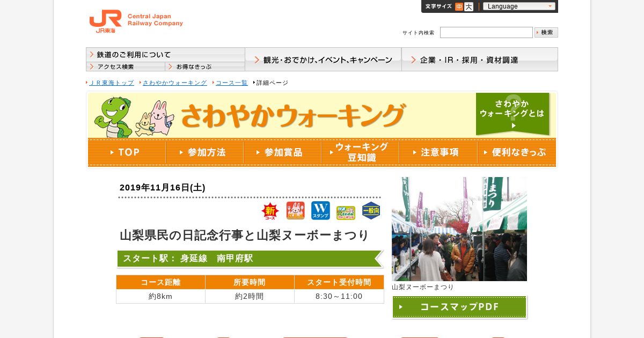The height and width of the screenshot is (338, 644).
Task: Select the 参加賞品 navigation tab
Action: (x=282, y=152)
